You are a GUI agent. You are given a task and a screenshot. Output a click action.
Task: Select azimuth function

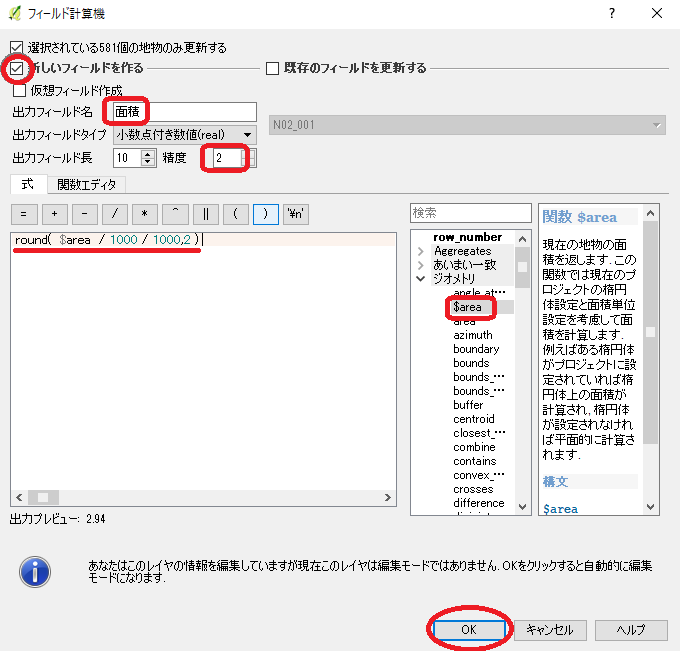click(x=473, y=335)
